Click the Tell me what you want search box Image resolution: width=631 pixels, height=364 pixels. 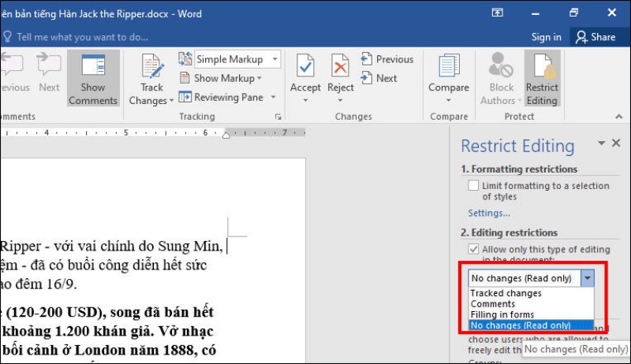point(83,37)
